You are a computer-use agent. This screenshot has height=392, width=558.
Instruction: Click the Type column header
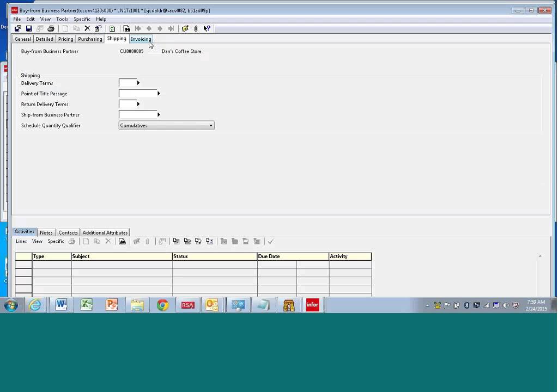[52, 256]
